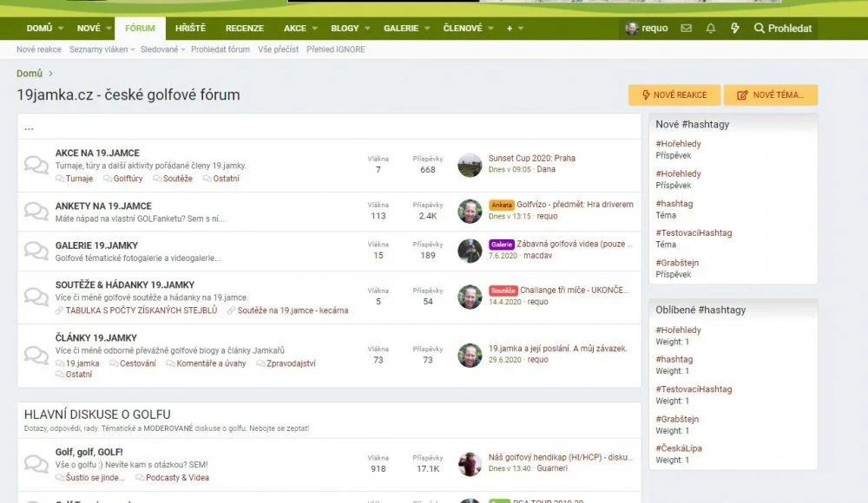This screenshot has height=503, width=868.
Task: Click the avatar beside Challange tři míče
Action: [x=470, y=297]
